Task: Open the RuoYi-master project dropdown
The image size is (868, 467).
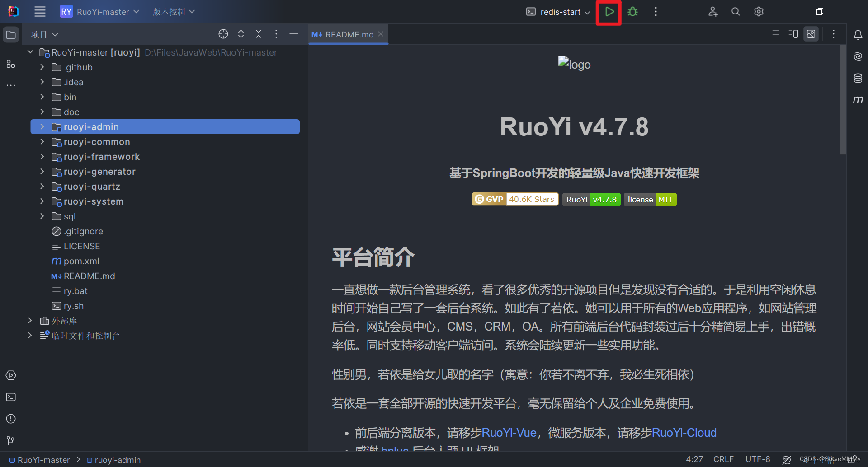Action: 100,12
